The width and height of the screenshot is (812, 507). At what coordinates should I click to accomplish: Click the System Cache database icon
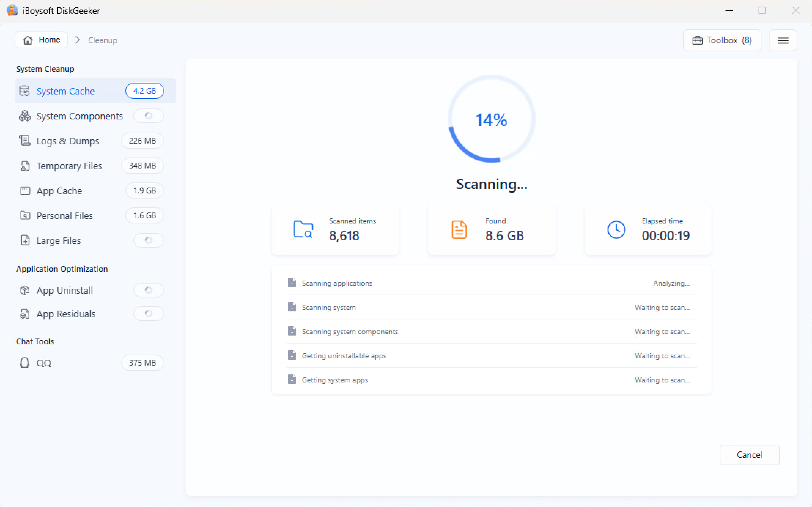(x=25, y=91)
